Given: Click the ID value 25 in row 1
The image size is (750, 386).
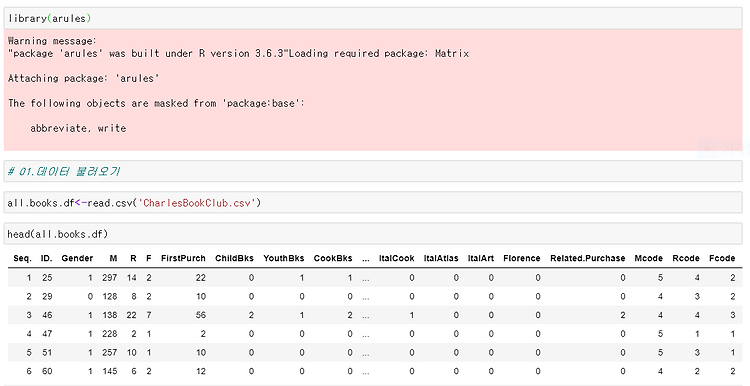Looking at the screenshot, I should (47, 277).
